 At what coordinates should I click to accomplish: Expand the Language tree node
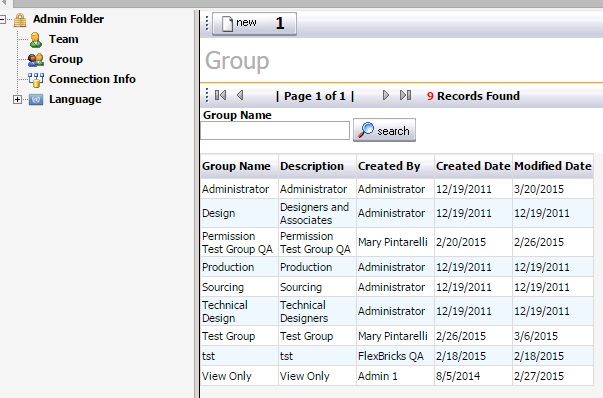[17, 100]
